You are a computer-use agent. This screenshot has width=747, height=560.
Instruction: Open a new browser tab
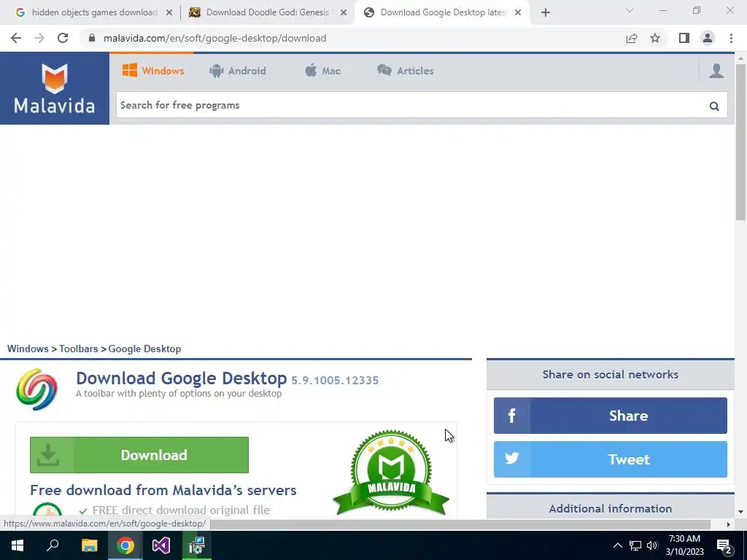546,12
